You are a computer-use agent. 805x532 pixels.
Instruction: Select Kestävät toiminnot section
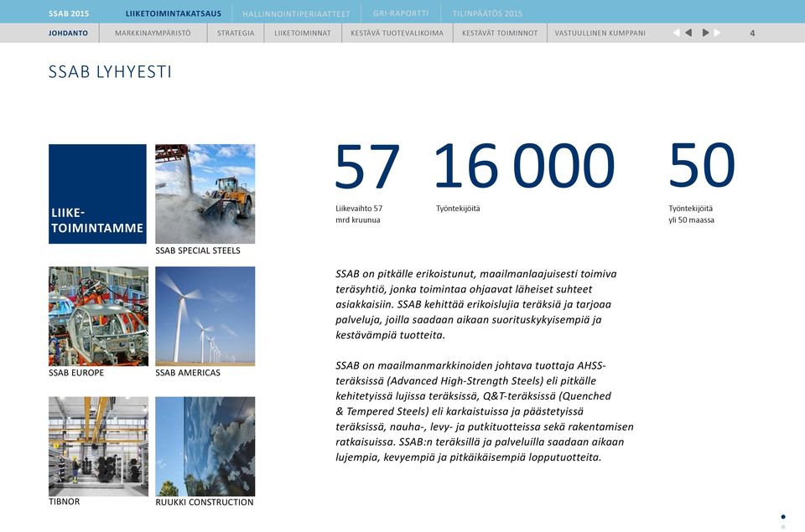[x=500, y=33]
